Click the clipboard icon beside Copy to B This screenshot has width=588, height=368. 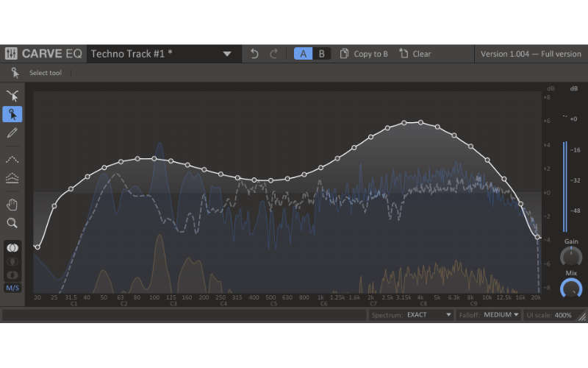point(344,54)
